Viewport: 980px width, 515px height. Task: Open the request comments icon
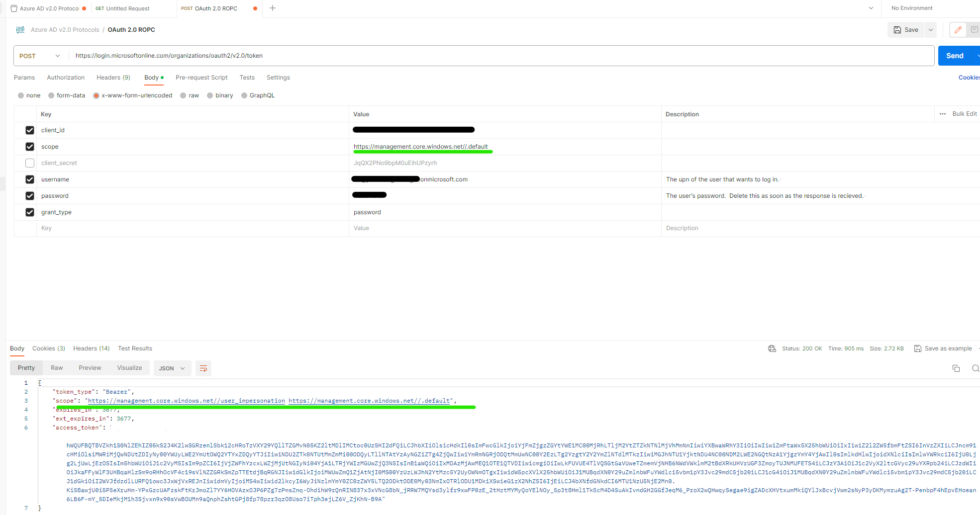pyautogui.click(x=975, y=30)
